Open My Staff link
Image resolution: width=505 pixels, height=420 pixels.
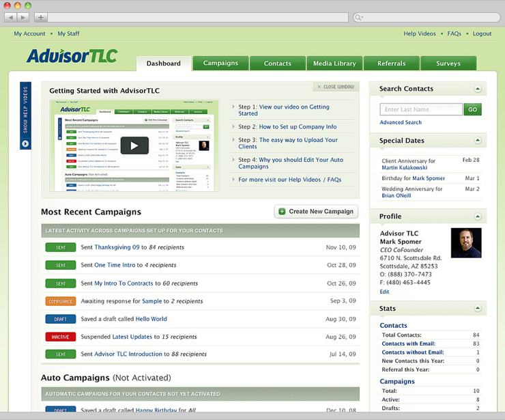click(68, 33)
